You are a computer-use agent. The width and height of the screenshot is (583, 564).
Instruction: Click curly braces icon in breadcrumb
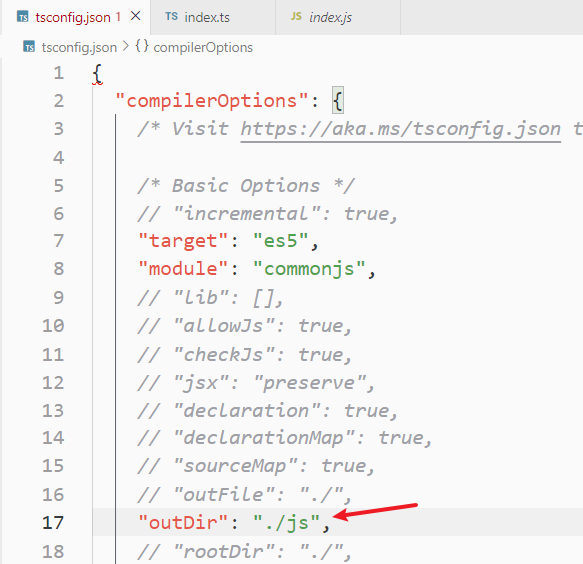coord(142,46)
